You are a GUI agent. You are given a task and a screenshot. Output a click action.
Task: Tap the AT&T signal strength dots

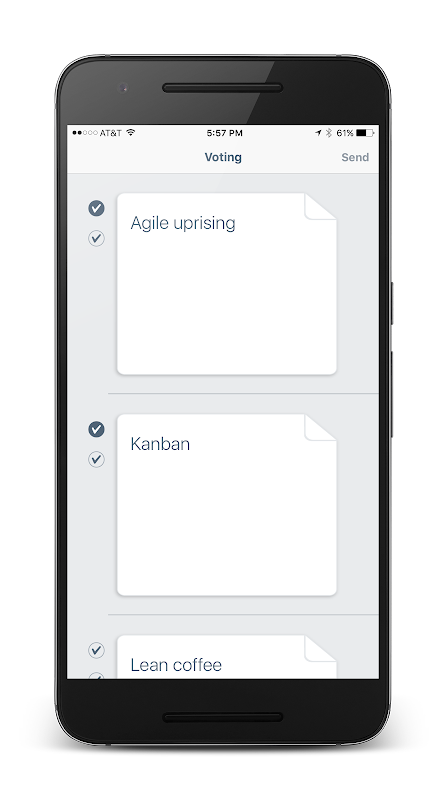[x=85, y=133]
